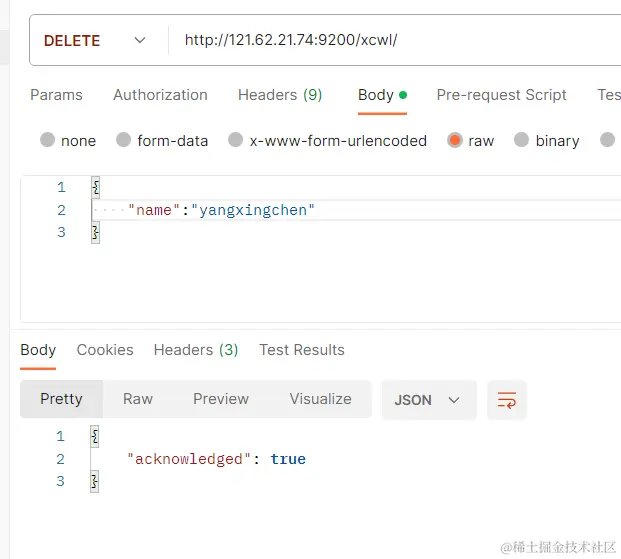Image resolution: width=621 pixels, height=559 pixels.
Task: Click the closing brace in response body
Action: coord(95,482)
